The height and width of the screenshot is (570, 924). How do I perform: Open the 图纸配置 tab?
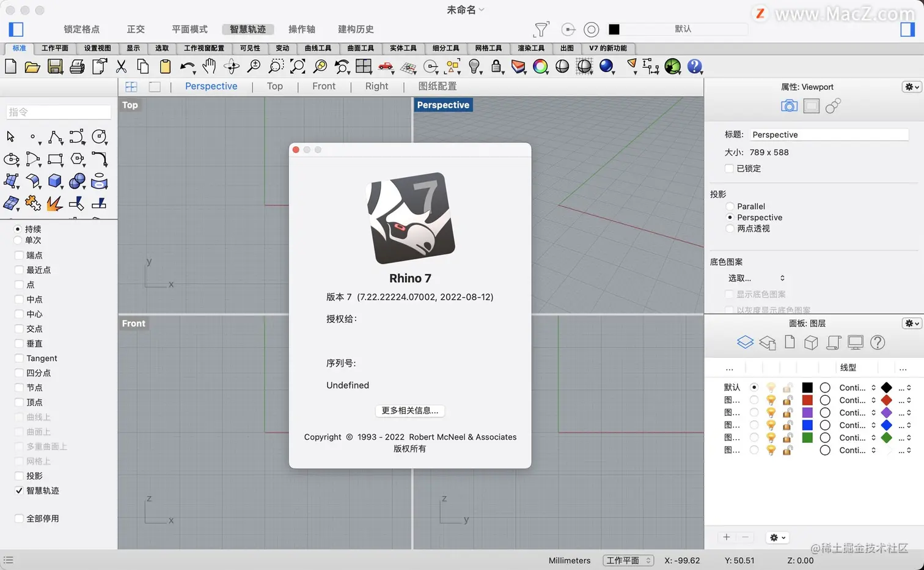click(x=438, y=86)
